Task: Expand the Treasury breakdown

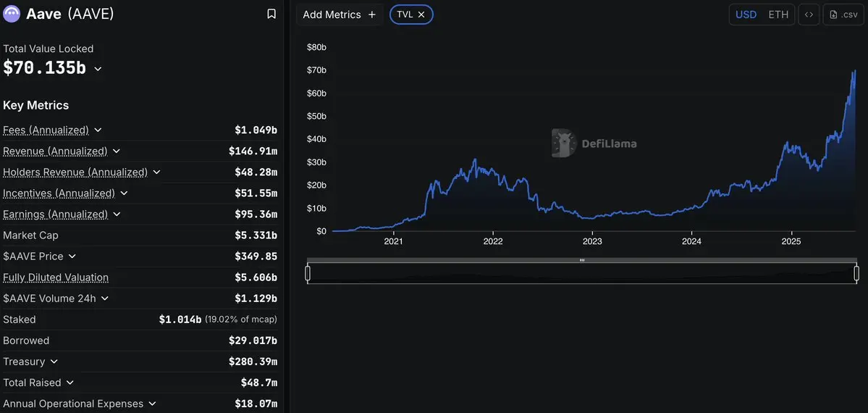Action: click(x=54, y=362)
